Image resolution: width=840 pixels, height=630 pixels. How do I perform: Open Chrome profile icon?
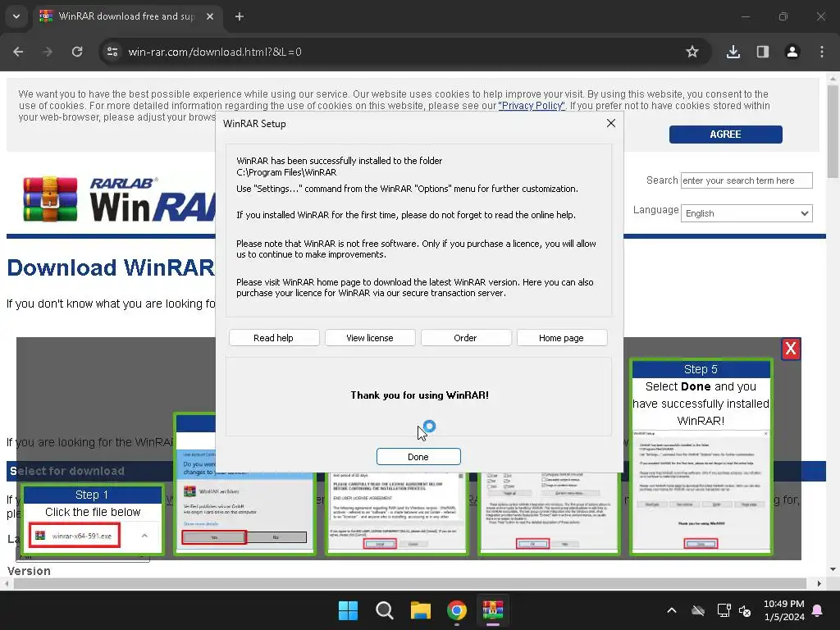(792, 52)
